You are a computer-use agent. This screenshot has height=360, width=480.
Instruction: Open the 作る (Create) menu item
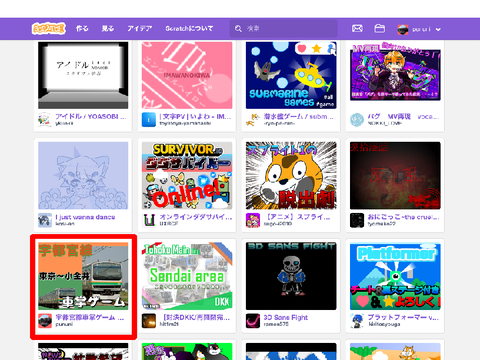pyautogui.click(x=82, y=29)
